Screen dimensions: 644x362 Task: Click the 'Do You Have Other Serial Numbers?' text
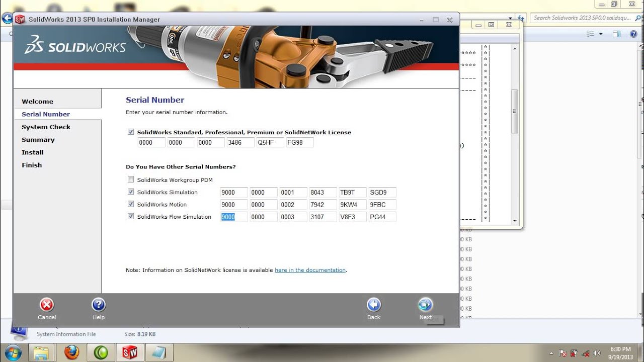pos(181,167)
